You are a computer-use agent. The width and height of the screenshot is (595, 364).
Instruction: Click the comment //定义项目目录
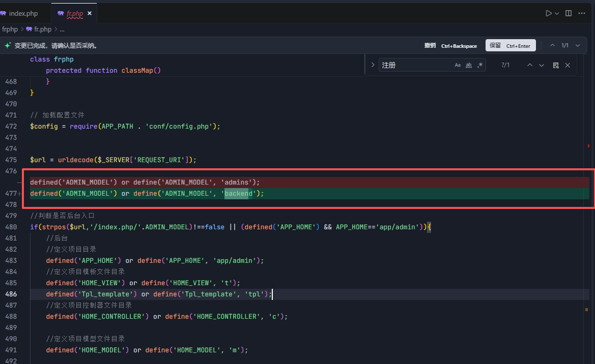click(71, 249)
